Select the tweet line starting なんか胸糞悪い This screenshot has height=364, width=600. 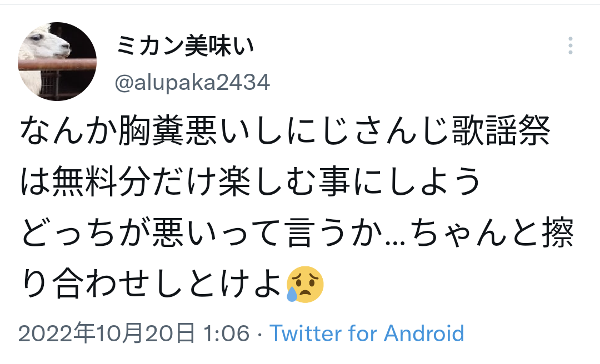tap(285, 130)
